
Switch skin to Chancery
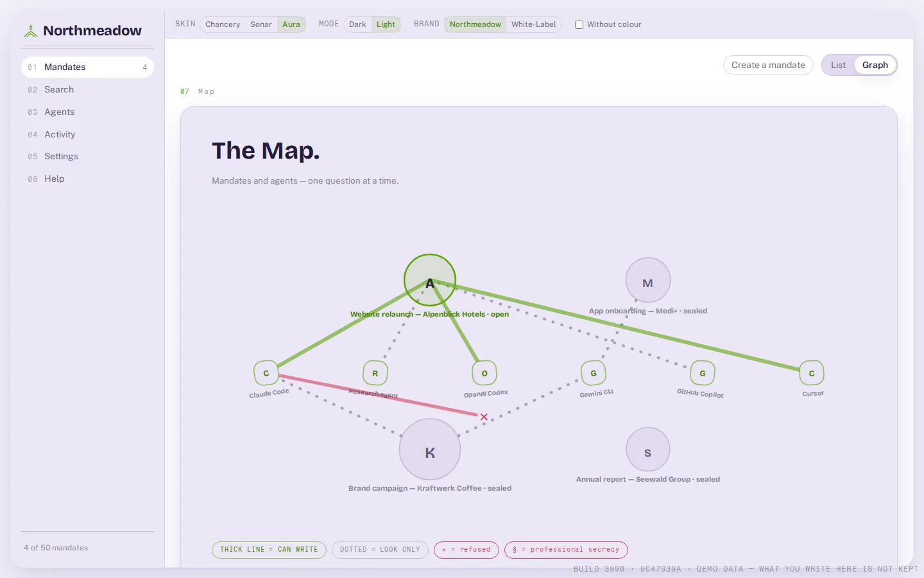[x=223, y=24]
